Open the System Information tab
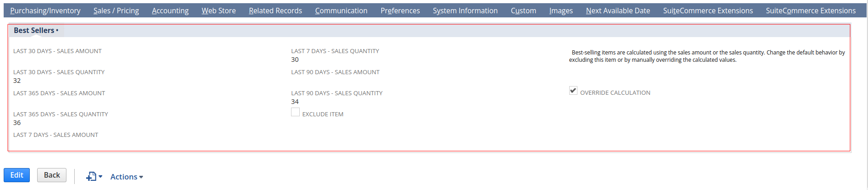This screenshot has width=868, height=190. tap(465, 11)
